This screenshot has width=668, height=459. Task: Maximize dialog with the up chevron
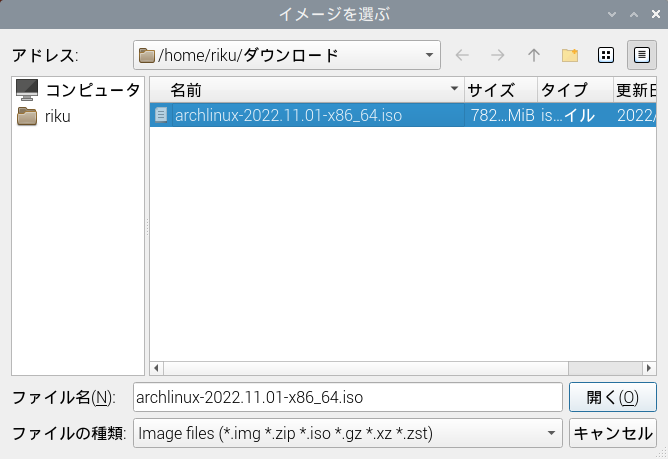634,14
